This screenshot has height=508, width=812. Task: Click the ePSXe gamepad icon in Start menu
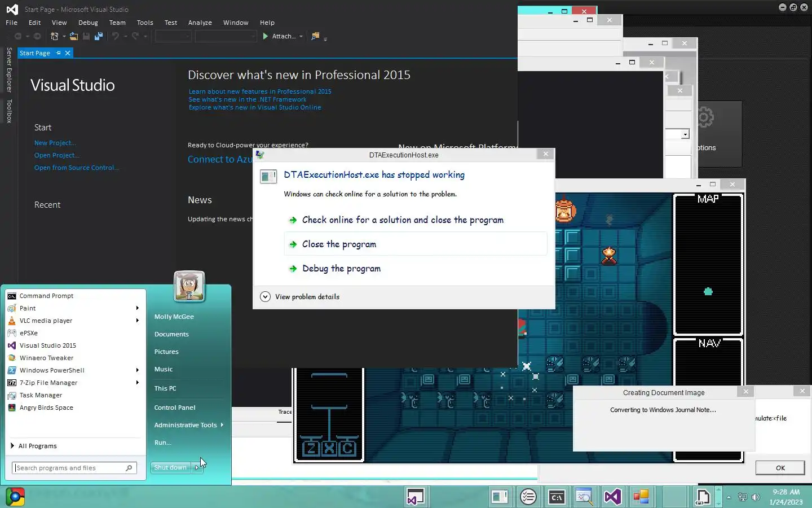12,333
